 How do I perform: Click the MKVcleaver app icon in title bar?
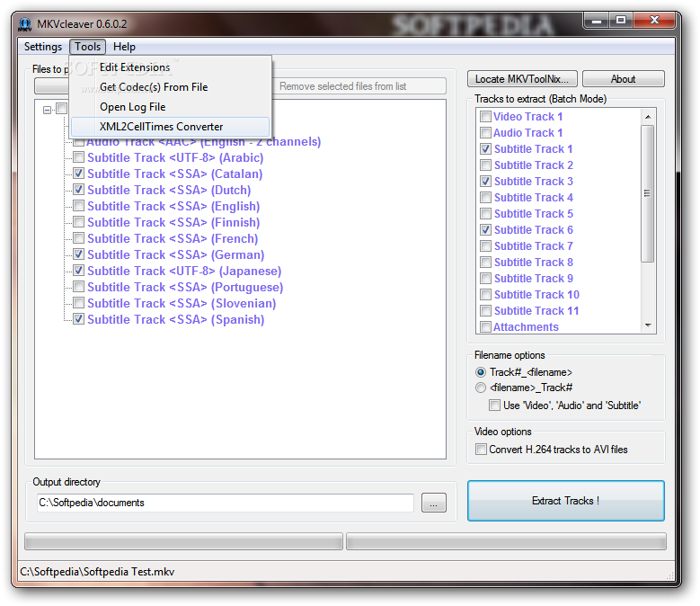(25, 24)
